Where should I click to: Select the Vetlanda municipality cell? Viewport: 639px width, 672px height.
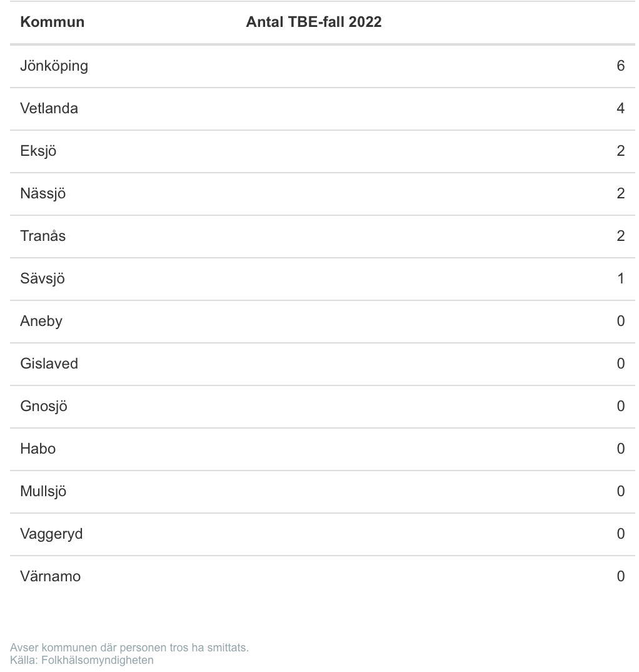(49, 108)
